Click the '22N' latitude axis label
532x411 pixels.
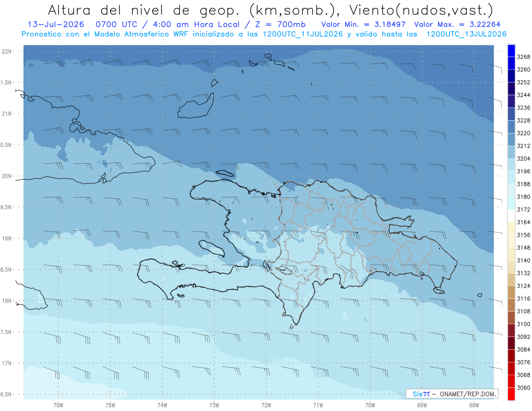(x=8, y=51)
